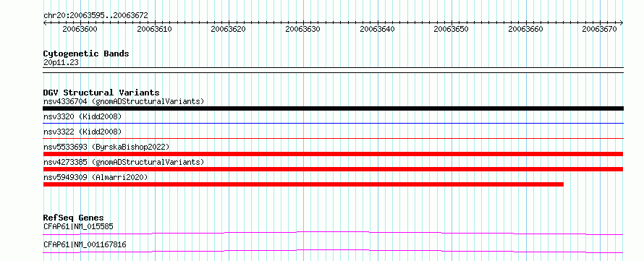Open the nsv5533693 (ByrskaBishop2022) label

tap(106, 147)
